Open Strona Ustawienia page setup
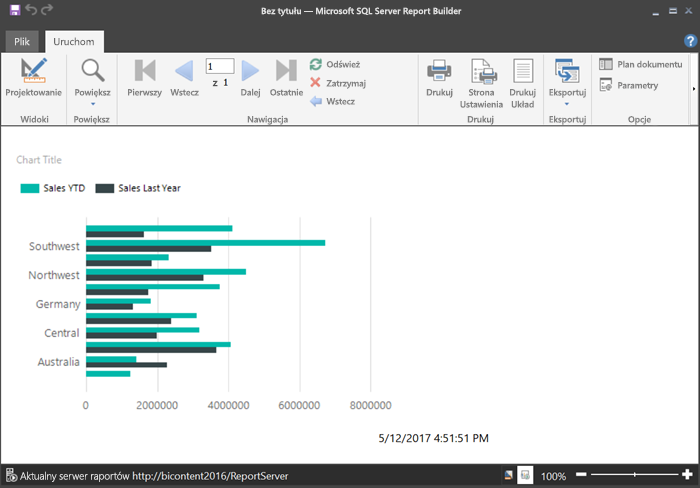700x488 pixels. click(481, 83)
